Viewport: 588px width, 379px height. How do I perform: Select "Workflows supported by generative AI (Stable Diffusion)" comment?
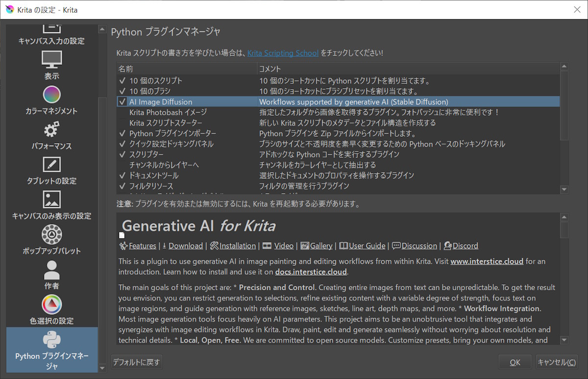(353, 102)
